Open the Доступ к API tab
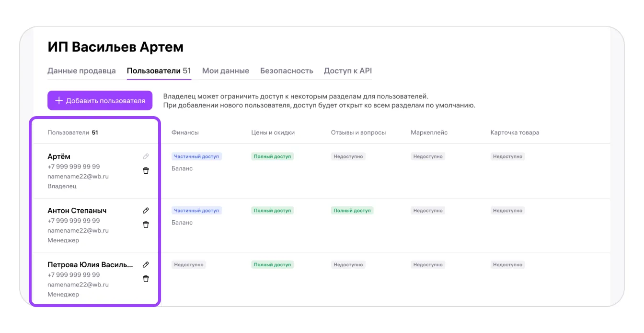The image size is (644, 333). point(347,71)
